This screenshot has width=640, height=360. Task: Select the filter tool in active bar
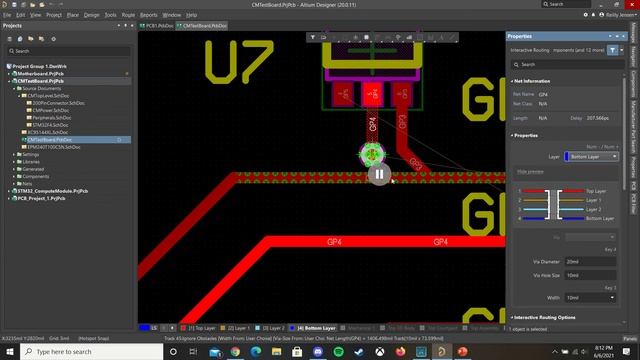pos(313,37)
